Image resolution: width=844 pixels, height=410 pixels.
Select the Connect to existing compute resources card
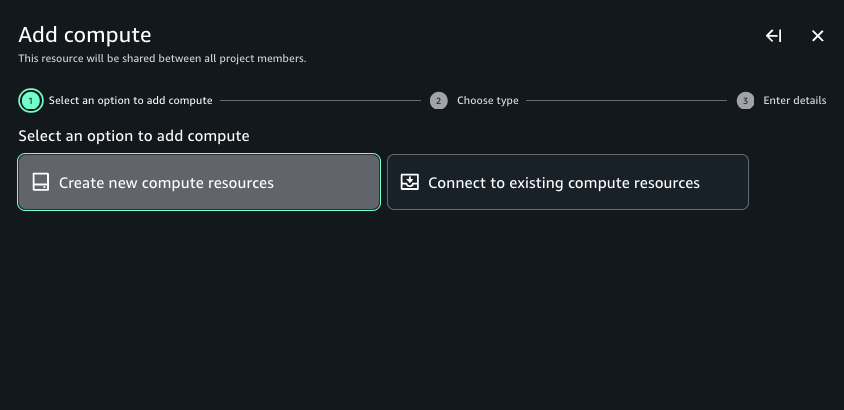567,182
